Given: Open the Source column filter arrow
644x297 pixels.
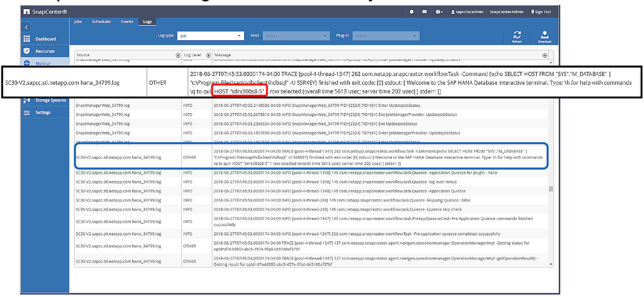Looking at the screenshot, I should 178,55.
